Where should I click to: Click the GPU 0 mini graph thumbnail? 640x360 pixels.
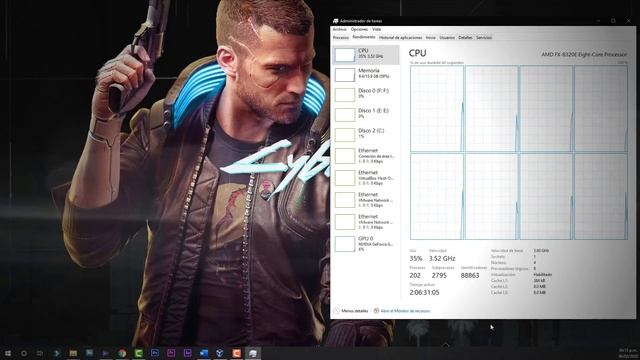[x=345, y=244]
